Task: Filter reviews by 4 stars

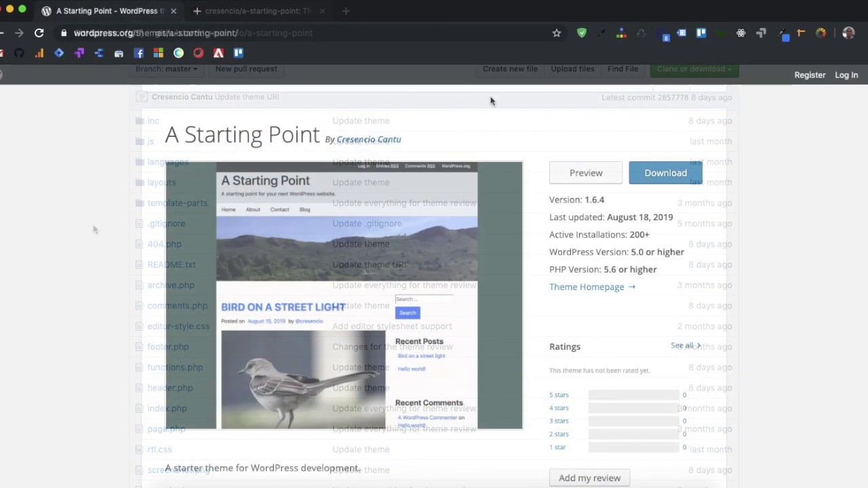Action: click(559, 408)
